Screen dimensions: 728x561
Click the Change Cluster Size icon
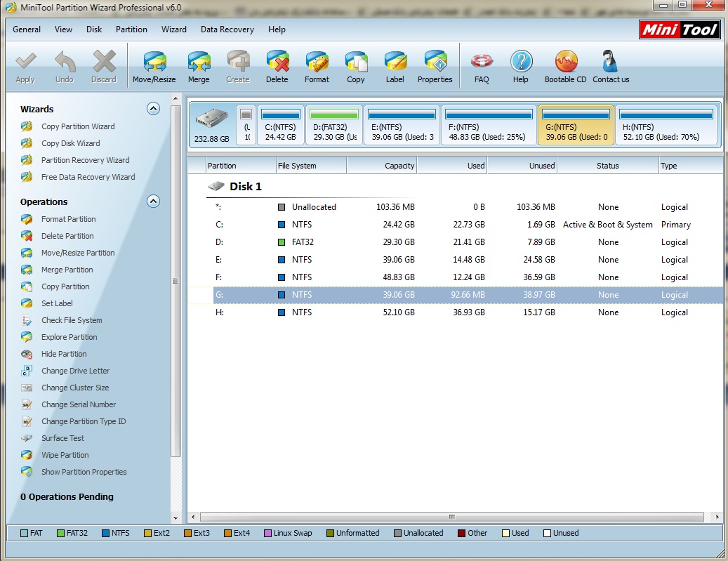click(27, 388)
